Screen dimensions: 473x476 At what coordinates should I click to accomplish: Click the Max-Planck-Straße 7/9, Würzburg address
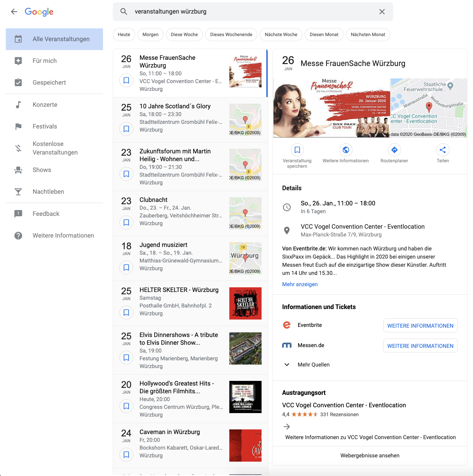click(341, 235)
